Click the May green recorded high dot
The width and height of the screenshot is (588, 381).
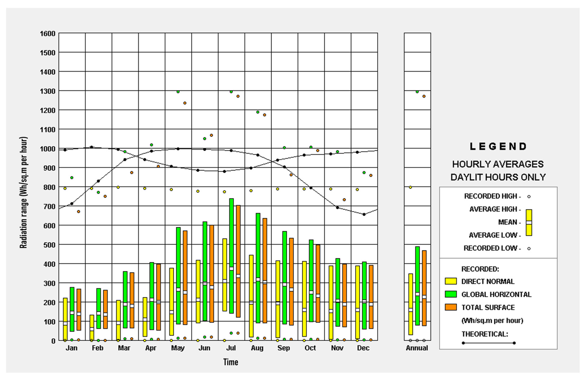coord(178,92)
